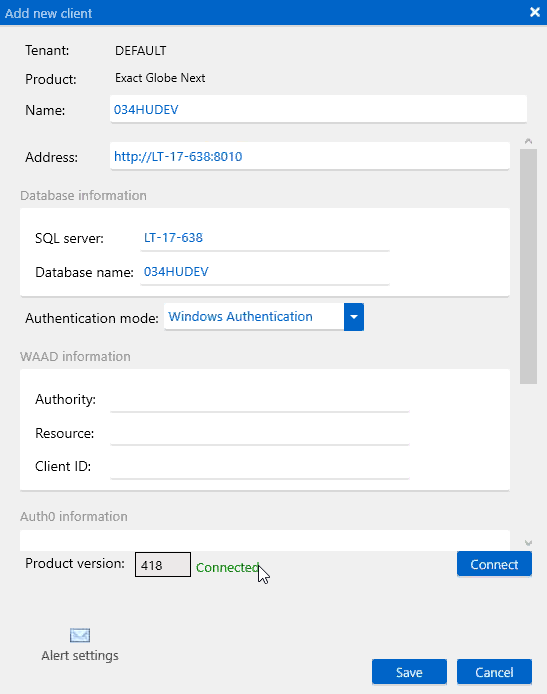Focus the Resource input field

(x=260, y=433)
